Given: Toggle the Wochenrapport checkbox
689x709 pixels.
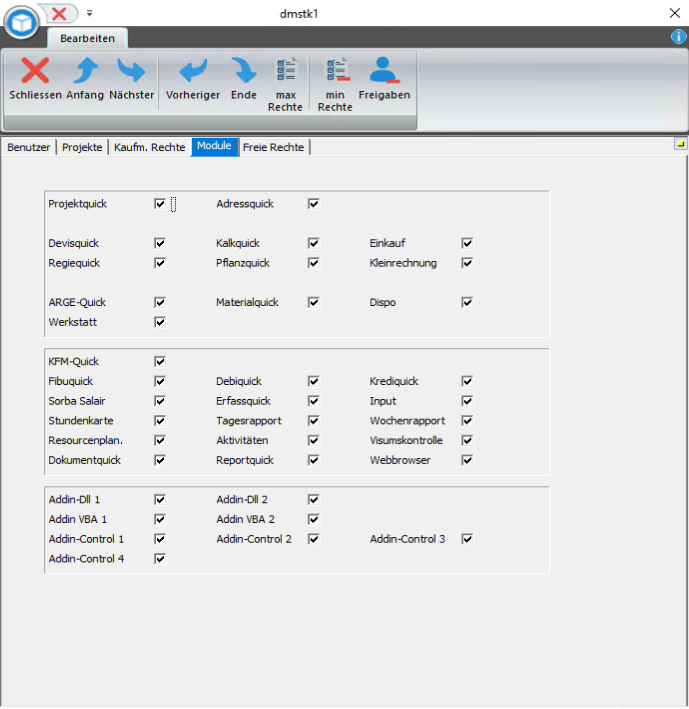Looking at the screenshot, I should (x=467, y=421).
